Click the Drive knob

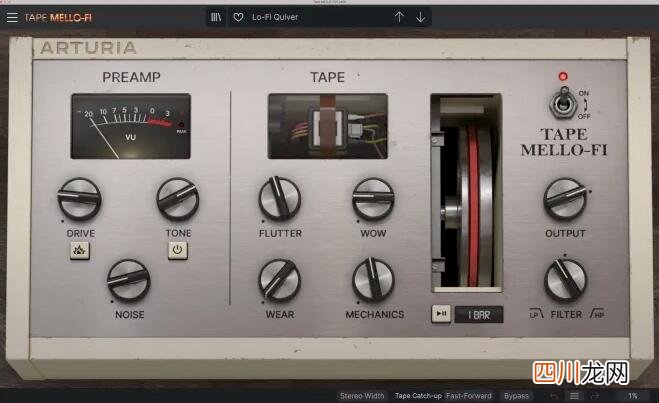pos(79,199)
